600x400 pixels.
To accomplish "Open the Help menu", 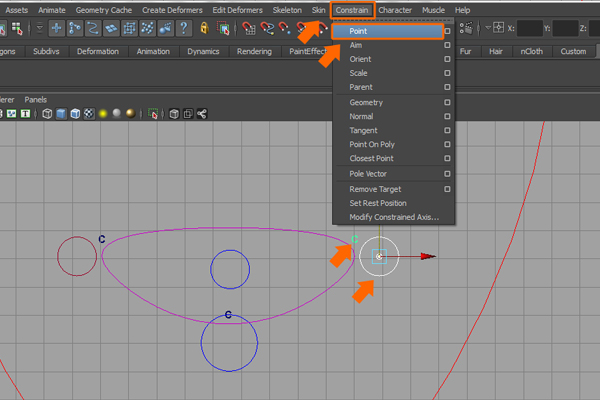I will coord(463,10).
